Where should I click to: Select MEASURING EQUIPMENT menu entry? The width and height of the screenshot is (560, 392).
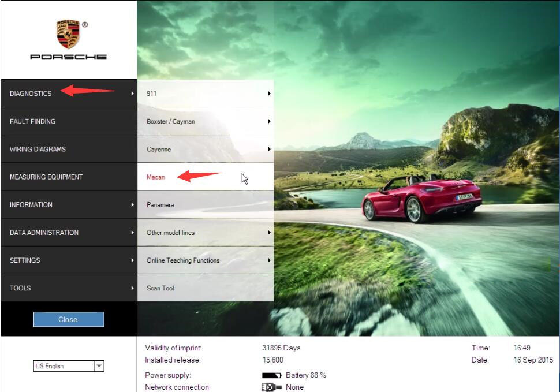pos(69,177)
